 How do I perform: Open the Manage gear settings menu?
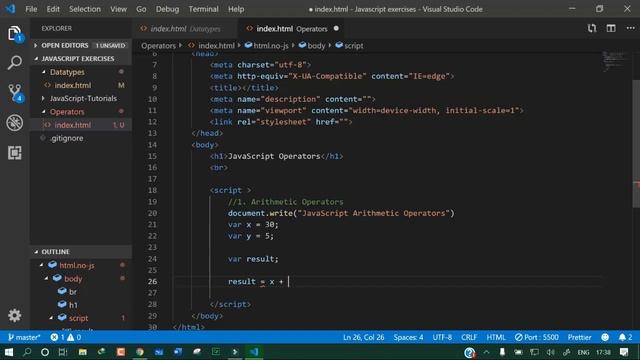[15, 316]
